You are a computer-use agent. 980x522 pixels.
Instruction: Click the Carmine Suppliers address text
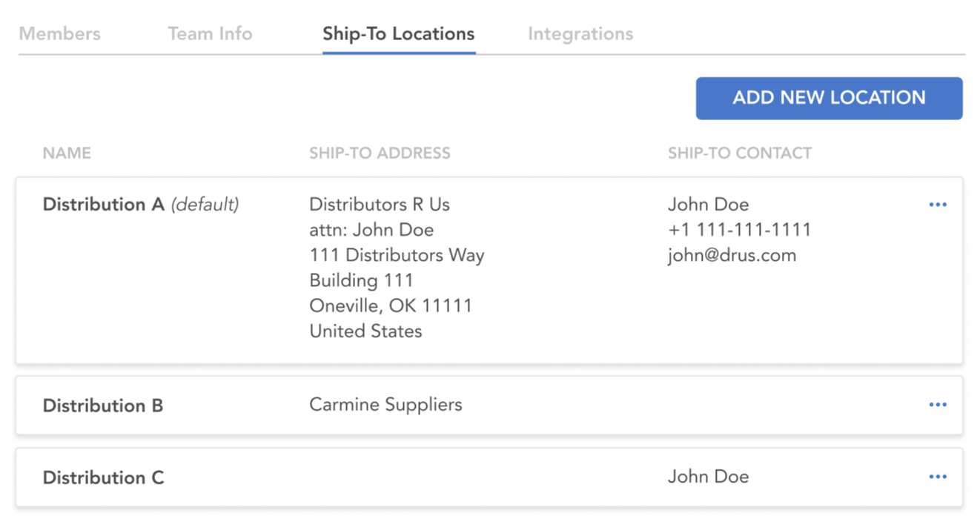385,405
